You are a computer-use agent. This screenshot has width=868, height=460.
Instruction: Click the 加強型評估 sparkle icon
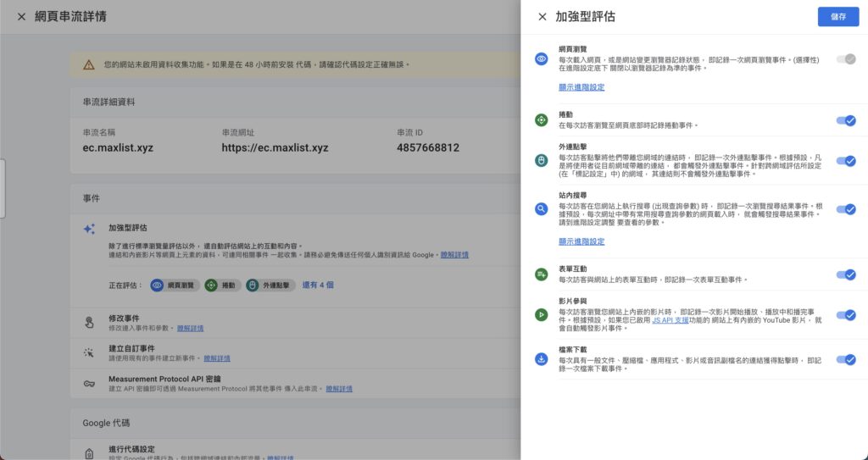89,229
